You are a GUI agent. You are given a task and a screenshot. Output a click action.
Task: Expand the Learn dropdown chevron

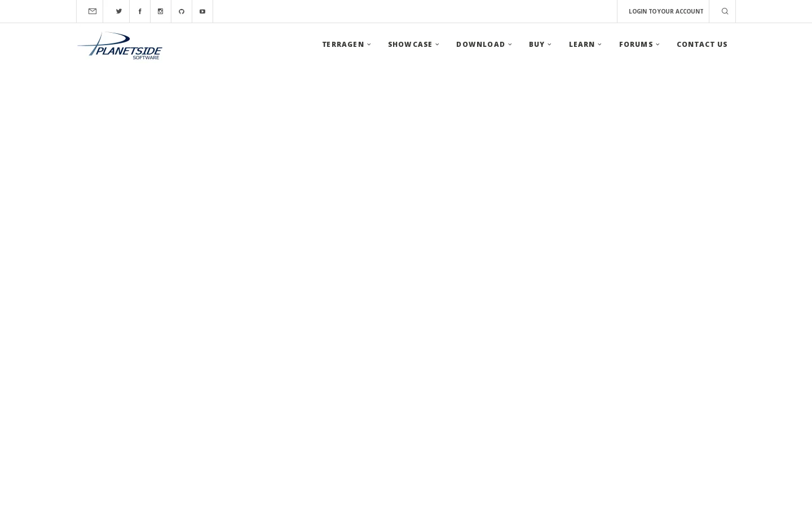click(600, 45)
